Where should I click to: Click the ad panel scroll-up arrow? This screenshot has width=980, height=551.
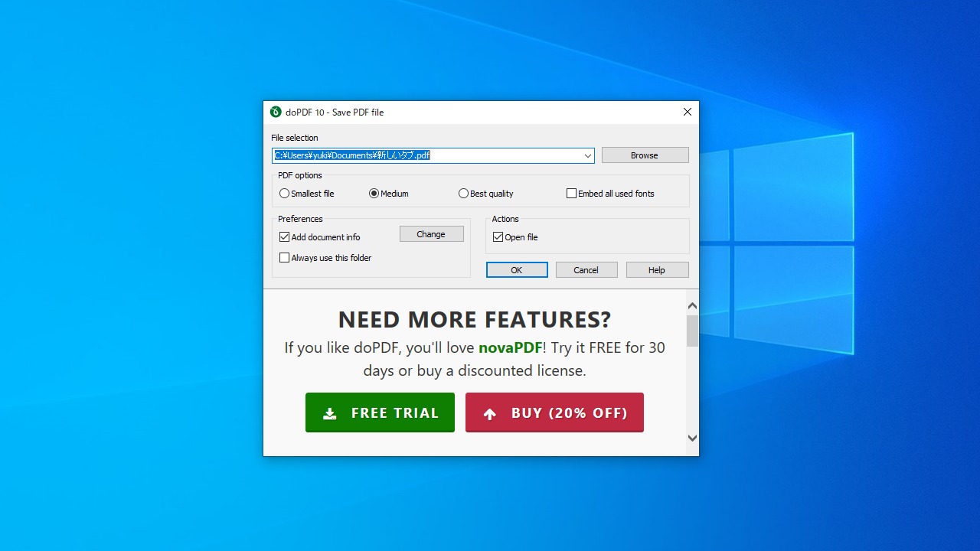click(x=692, y=305)
